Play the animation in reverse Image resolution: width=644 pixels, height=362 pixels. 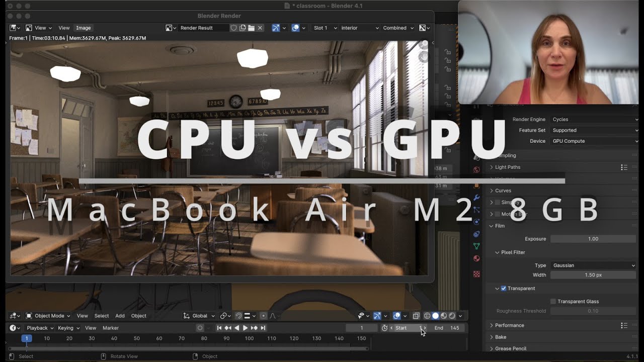[236, 328]
